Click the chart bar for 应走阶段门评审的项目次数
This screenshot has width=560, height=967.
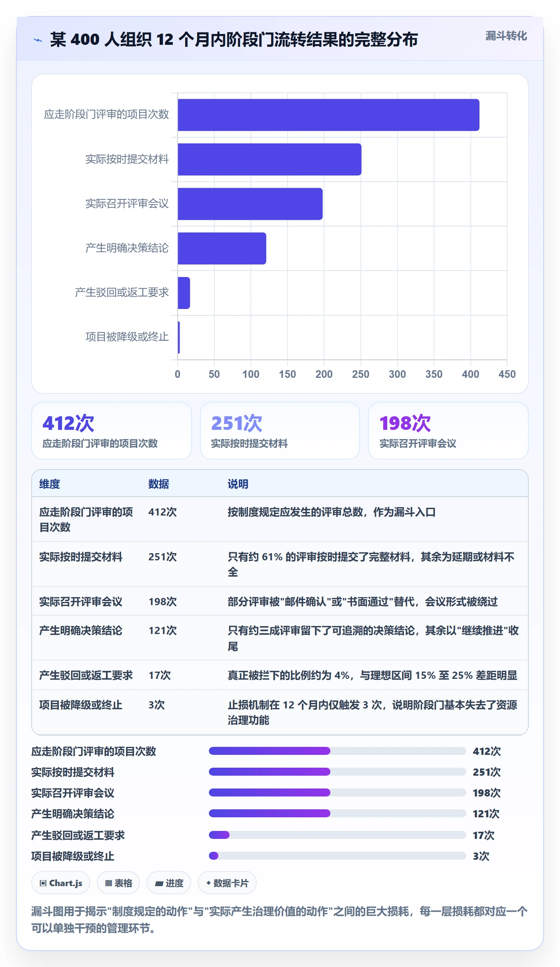point(328,115)
